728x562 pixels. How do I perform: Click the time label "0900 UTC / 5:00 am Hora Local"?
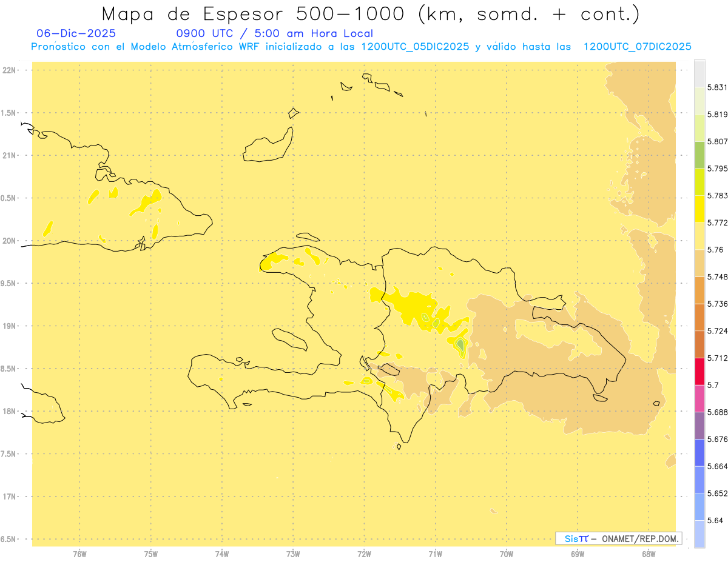pos(275,33)
